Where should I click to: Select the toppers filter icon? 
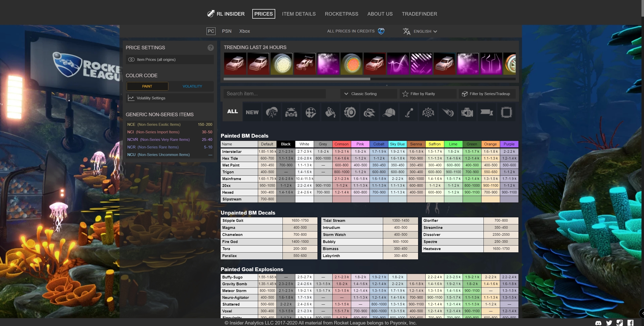coord(389,111)
